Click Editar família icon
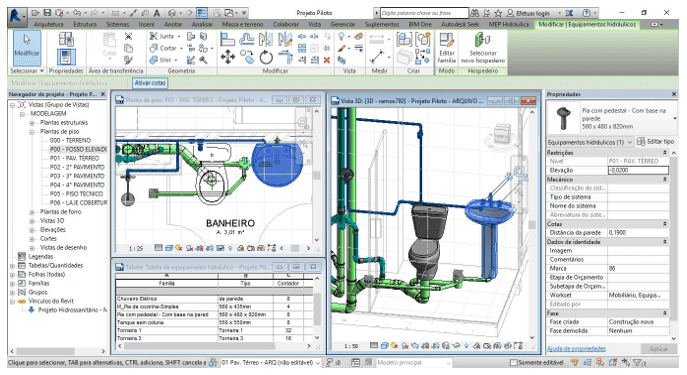The width and height of the screenshot is (687, 375). (x=446, y=48)
